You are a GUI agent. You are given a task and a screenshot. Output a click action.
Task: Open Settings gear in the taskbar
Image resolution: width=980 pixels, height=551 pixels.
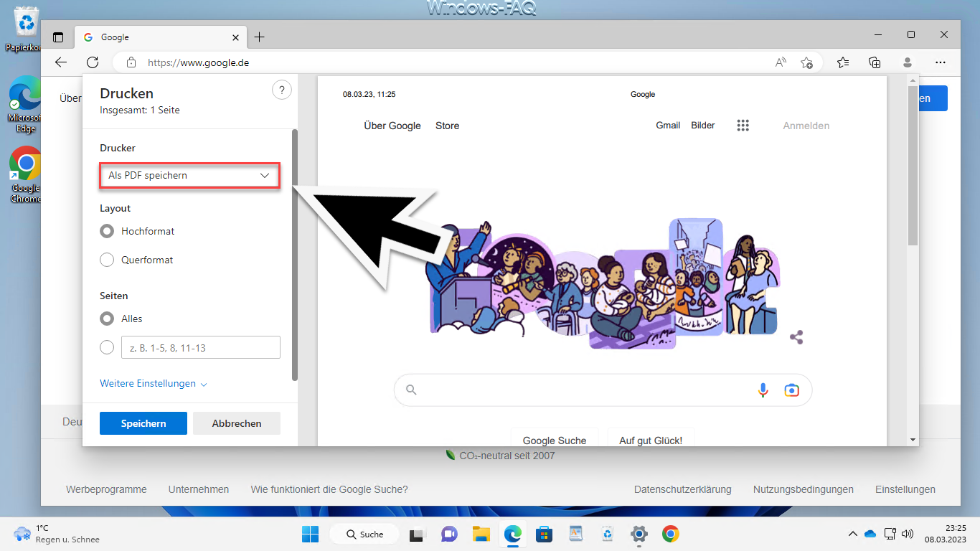pos(639,534)
